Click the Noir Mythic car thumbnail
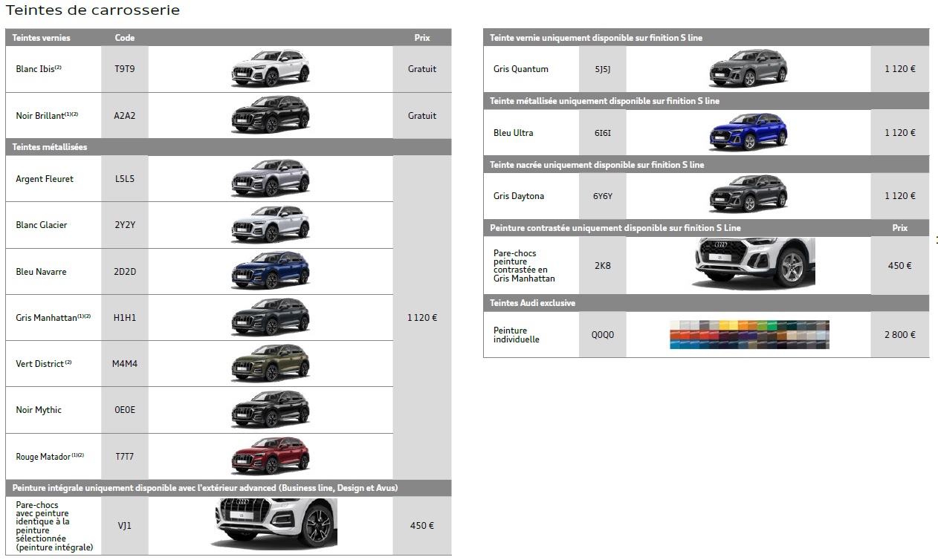 (271, 410)
